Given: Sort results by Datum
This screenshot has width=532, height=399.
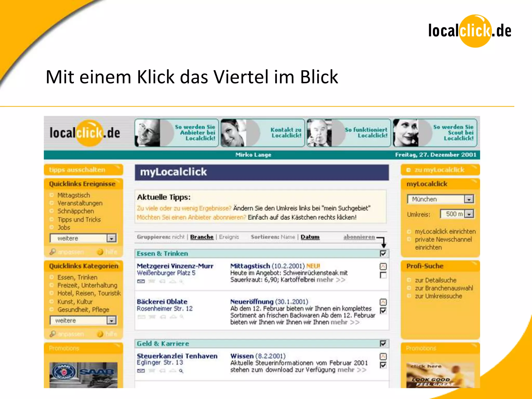Looking at the screenshot, I should 310,237.
